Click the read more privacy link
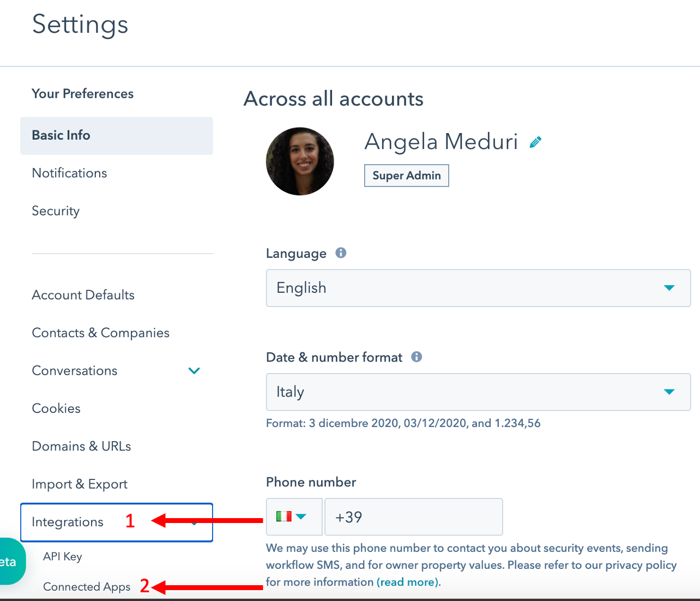 407,582
